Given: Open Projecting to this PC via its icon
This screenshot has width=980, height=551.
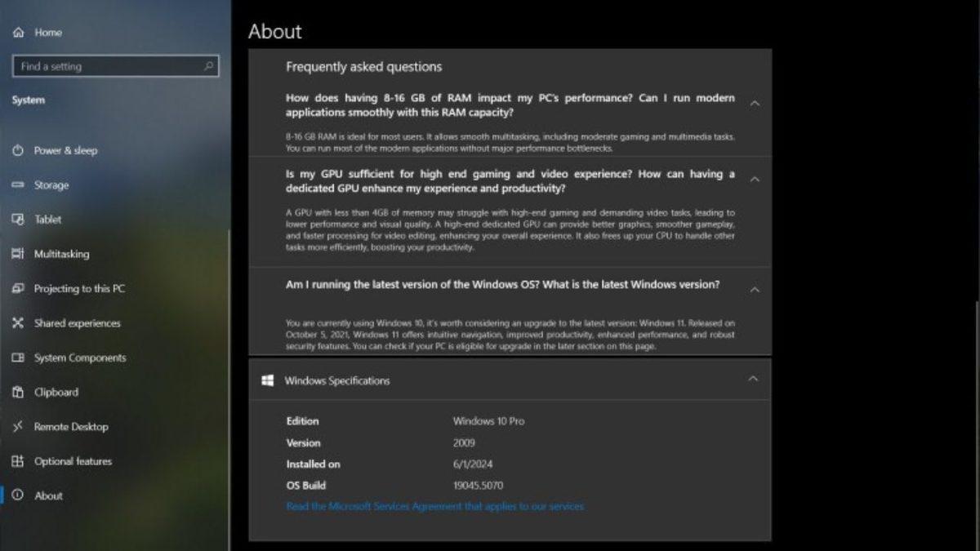Looking at the screenshot, I should point(17,288).
